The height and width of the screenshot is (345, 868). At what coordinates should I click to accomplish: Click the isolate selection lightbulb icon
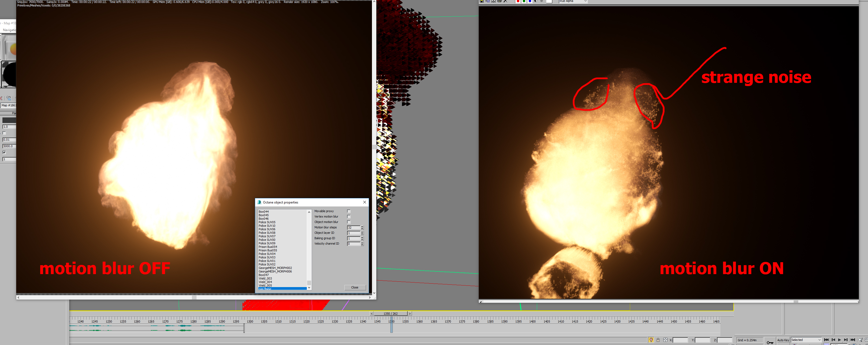(x=651, y=340)
